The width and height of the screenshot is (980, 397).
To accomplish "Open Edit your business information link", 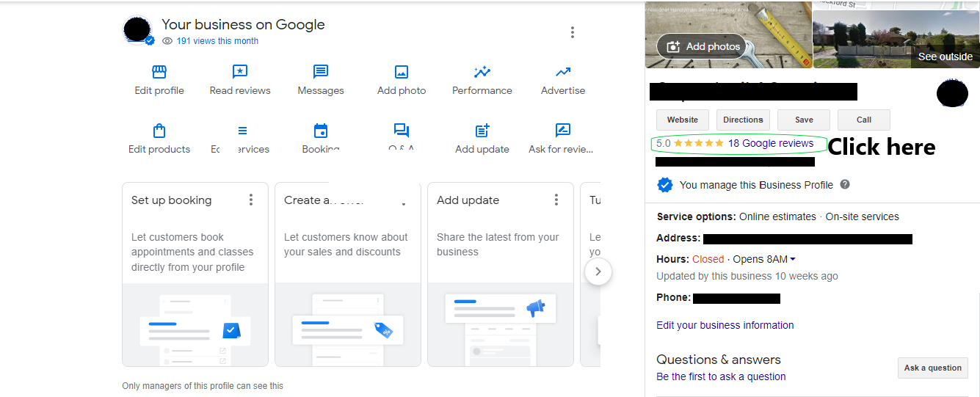I will coord(725,325).
